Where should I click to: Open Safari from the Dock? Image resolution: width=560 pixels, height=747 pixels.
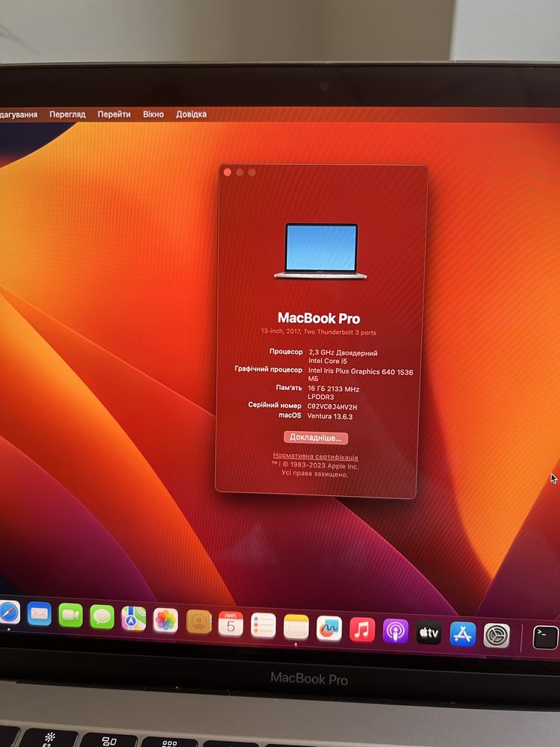click(9, 613)
